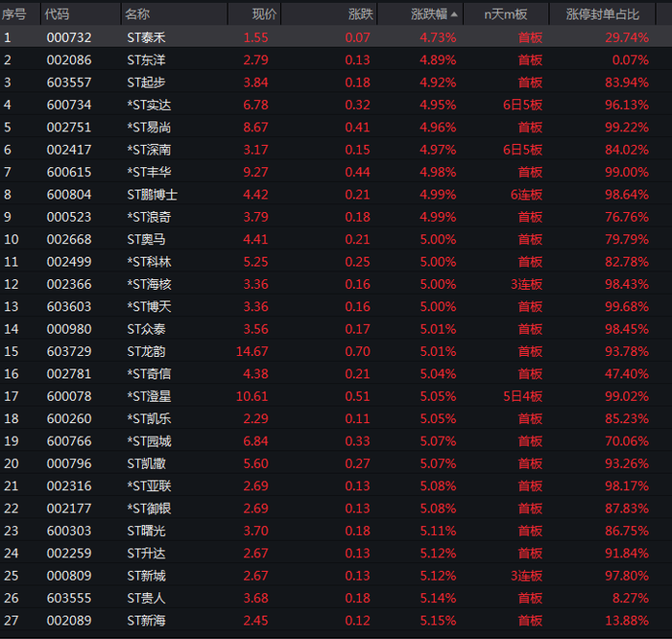This screenshot has height=639, width=672.
Task: Select stock code 002086
Action: [69, 59]
